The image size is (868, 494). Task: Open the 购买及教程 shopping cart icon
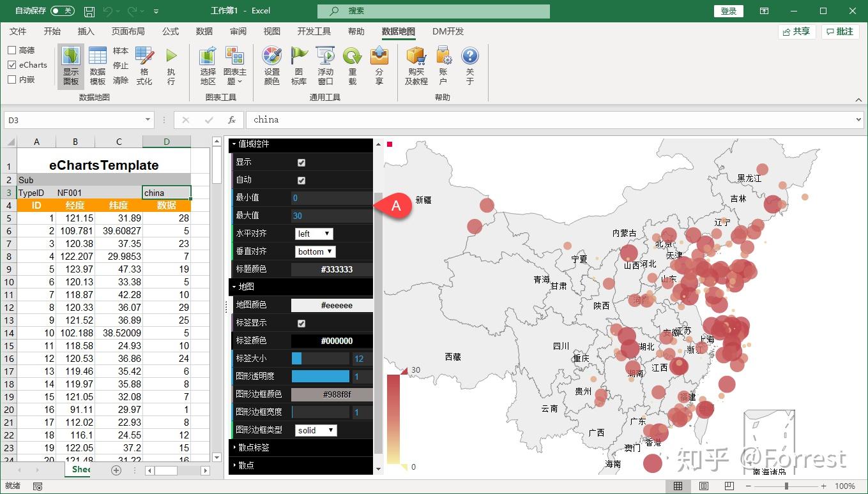[x=415, y=64]
